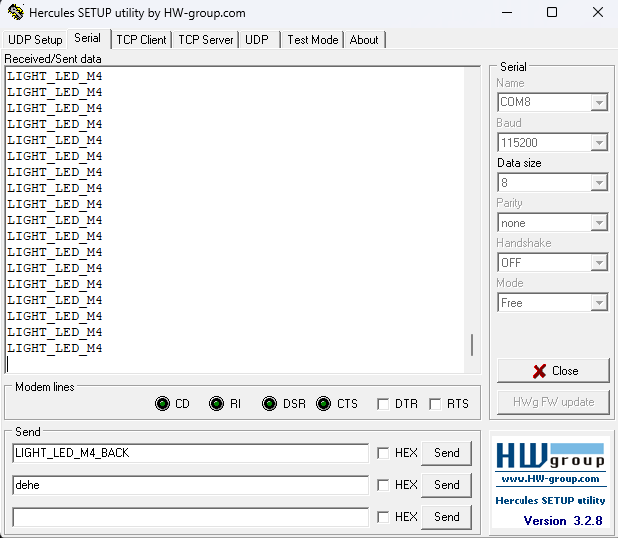Click the Version 3.2.8 text

click(x=563, y=521)
